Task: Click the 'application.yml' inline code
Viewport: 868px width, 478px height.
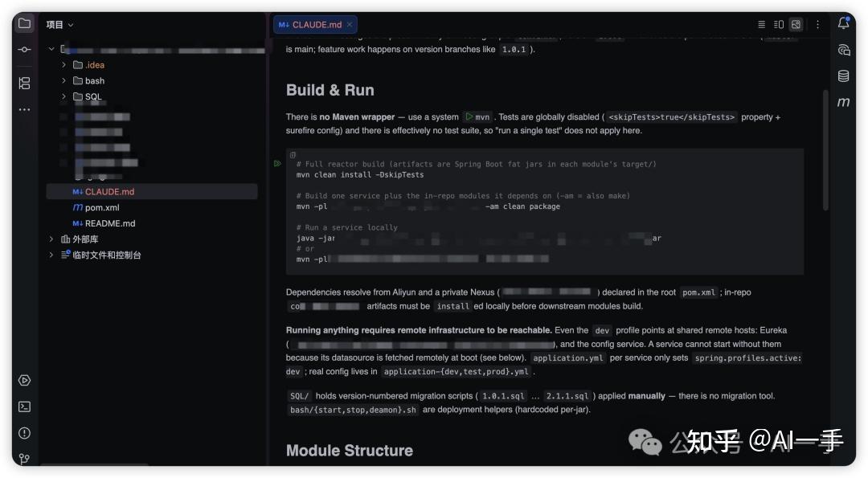Action: pyautogui.click(x=568, y=358)
